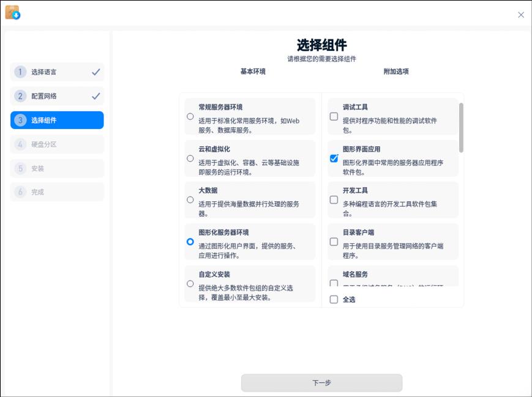Click step 2 number badge in sidebar

coord(20,96)
